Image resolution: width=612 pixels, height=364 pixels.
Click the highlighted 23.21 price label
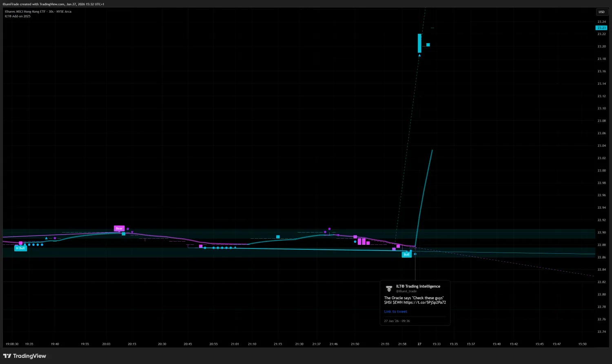[x=601, y=28]
